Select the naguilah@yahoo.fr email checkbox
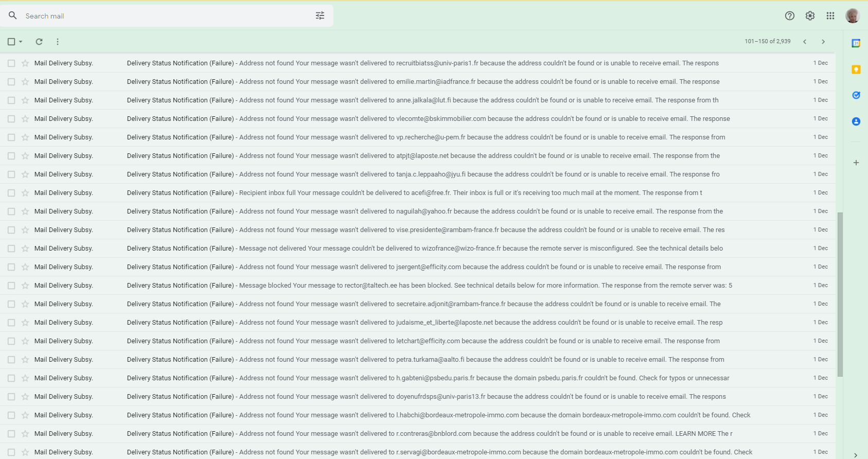The image size is (868, 459). [x=11, y=211]
